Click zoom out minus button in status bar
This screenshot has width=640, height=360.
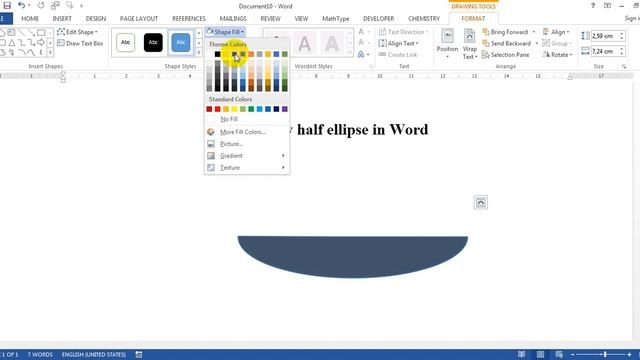point(573,355)
